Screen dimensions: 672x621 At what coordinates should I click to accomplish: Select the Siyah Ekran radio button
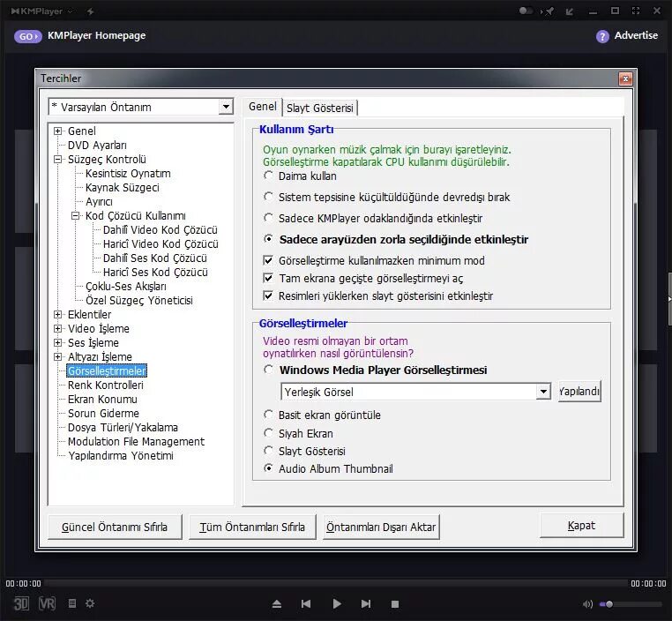click(x=268, y=433)
